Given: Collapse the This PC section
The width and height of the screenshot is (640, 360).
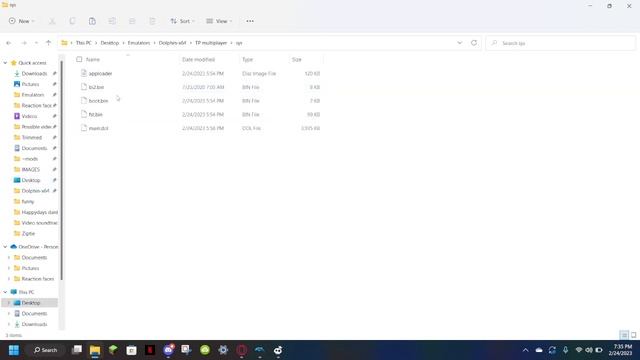Looking at the screenshot, I should 5,292.
